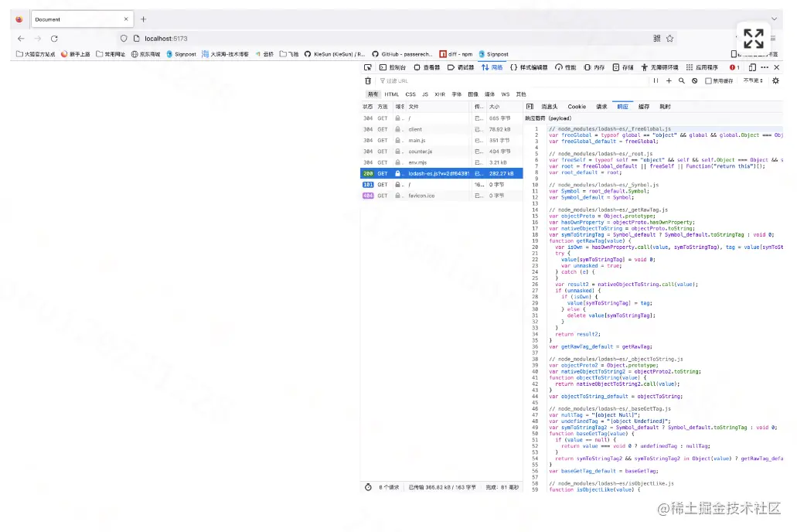Open network settings gear
This screenshot has width=797, height=532.
coord(775,81)
